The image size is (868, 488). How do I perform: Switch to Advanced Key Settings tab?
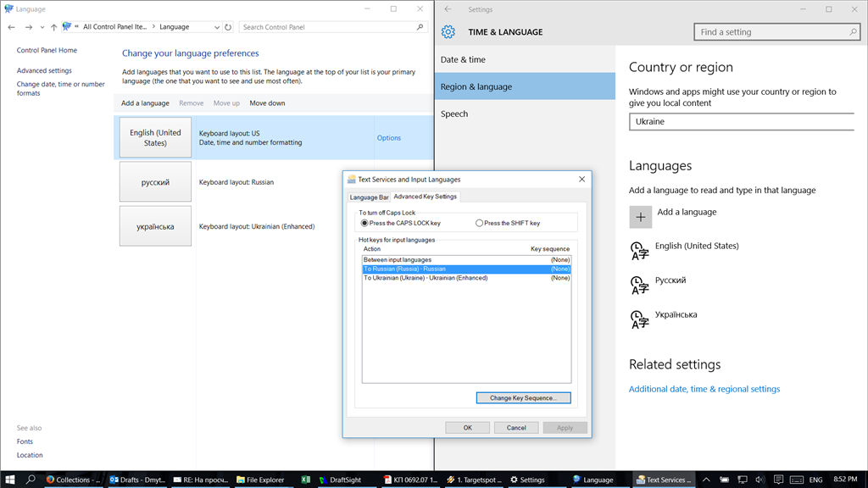pyautogui.click(x=426, y=197)
